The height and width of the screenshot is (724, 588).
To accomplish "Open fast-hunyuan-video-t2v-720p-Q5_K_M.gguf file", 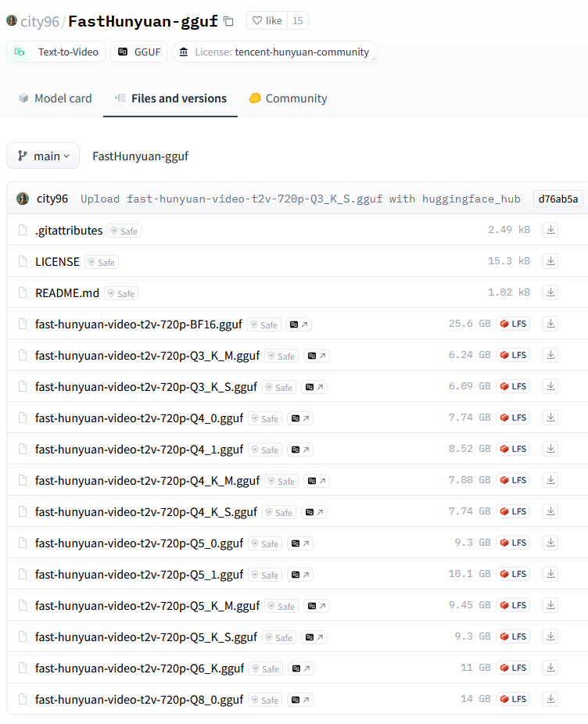I will (x=147, y=606).
